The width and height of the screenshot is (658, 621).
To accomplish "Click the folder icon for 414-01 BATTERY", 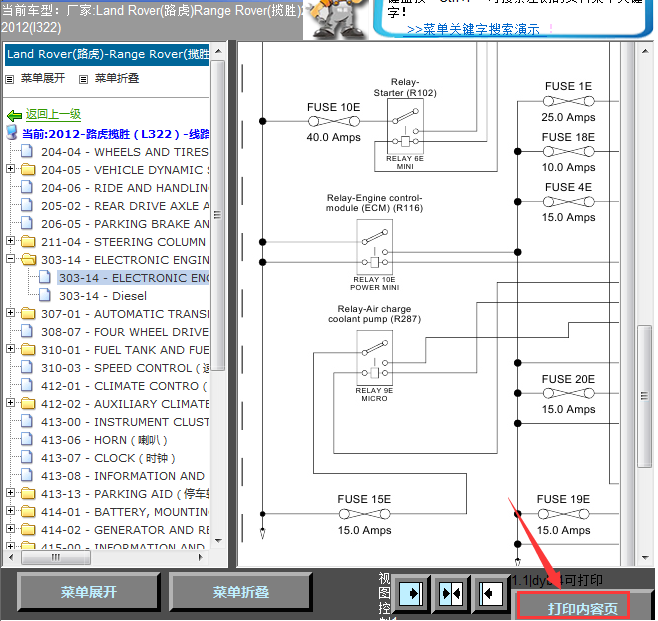I will click(28, 511).
